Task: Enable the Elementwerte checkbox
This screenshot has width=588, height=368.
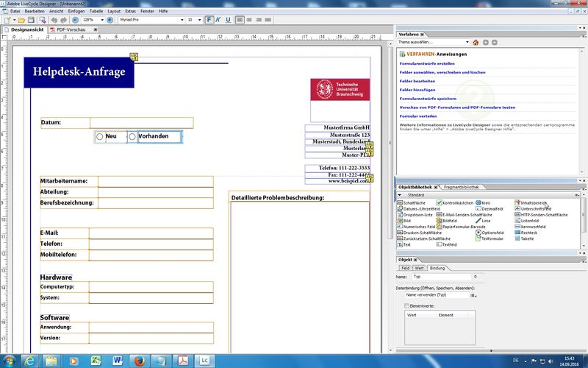Action: click(407, 305)
